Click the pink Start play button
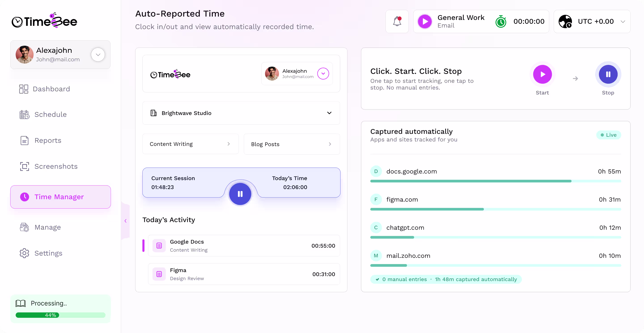This screenshot has width=644, height=333. (542, 74)
